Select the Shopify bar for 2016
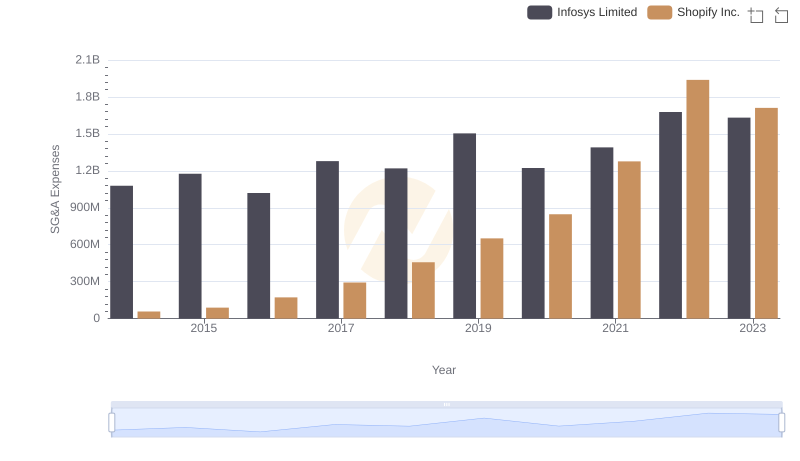The image size is (800, 461). point(286,308)
